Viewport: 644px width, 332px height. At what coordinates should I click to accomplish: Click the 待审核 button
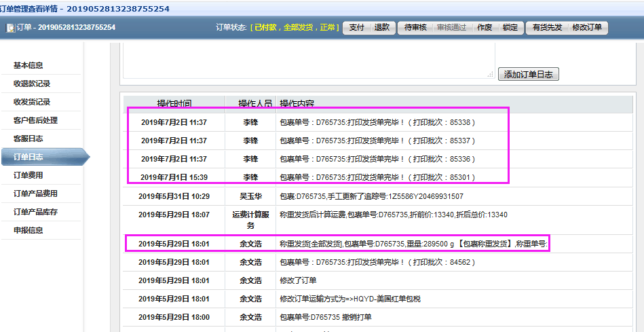415,28
